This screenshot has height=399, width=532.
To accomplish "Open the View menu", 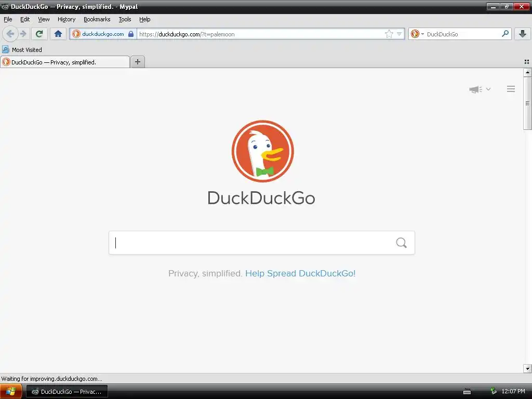I will pos(44,19).
